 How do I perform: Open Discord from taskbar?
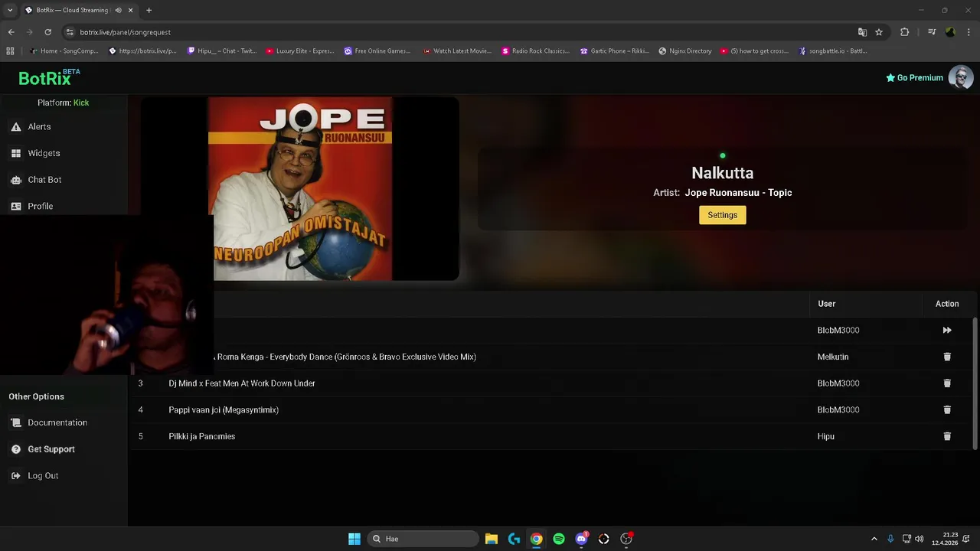(x=582, y=539)
